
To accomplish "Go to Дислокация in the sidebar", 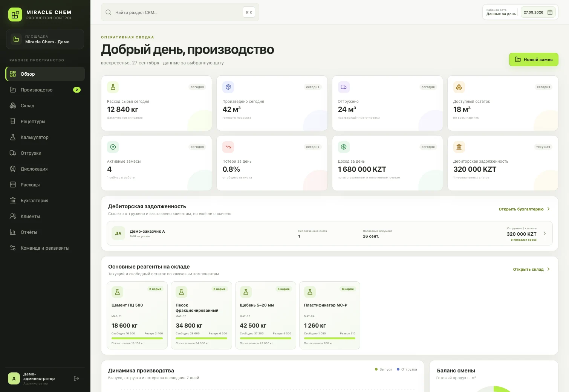I will (x=45, y=169).
